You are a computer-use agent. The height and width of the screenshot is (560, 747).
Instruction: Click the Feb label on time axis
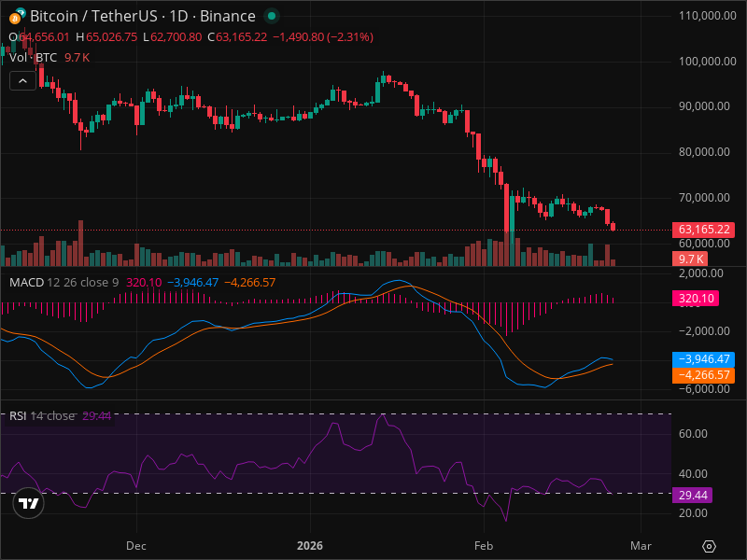pyautogui.click(x=484, y=546)
